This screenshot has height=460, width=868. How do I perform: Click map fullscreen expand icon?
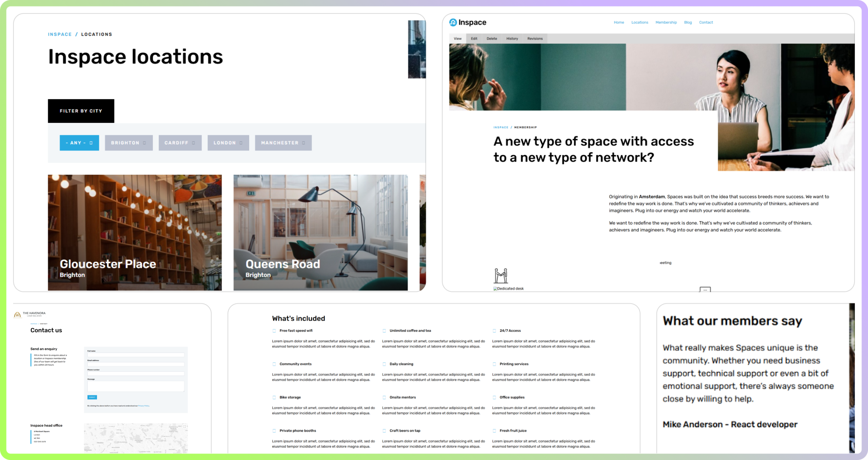click(x=184, y=426)
